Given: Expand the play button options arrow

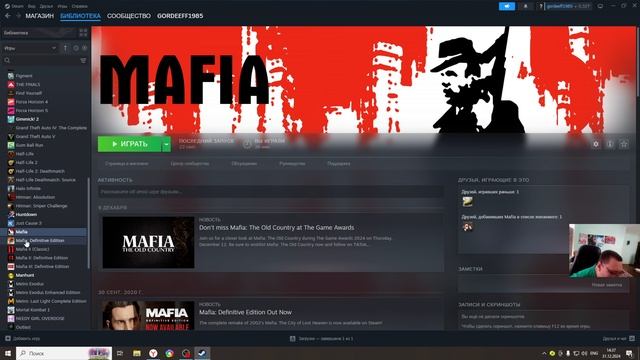Looking at the screenshot, I should 166,144.
